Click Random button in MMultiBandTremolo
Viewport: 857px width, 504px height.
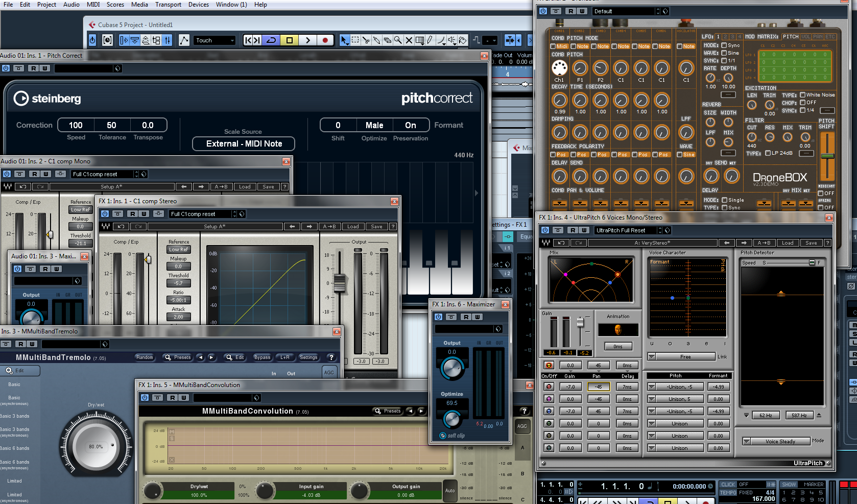pos(145,357)
